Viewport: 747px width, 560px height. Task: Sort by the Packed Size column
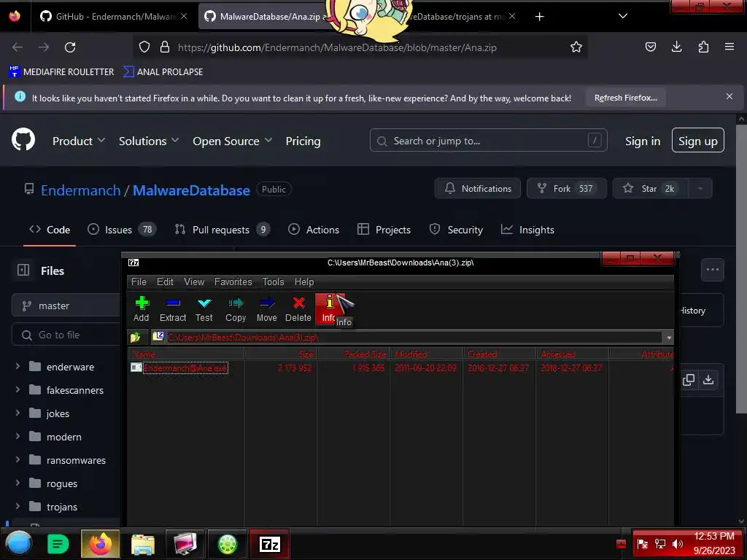click(354, 354)
